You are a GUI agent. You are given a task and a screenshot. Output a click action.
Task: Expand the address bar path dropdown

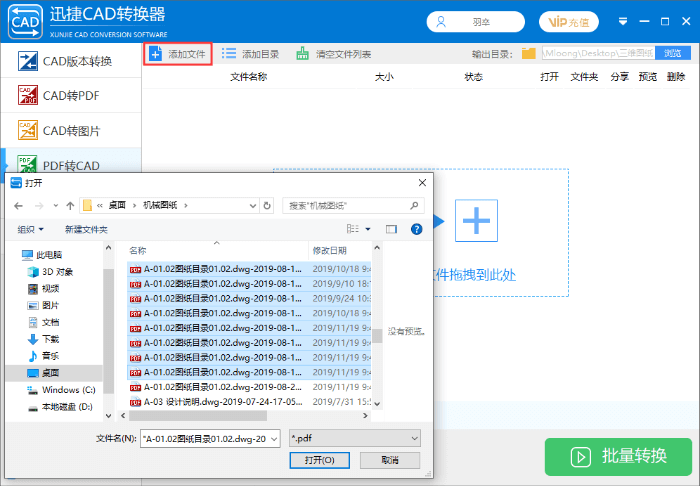(x=253, y=206)
